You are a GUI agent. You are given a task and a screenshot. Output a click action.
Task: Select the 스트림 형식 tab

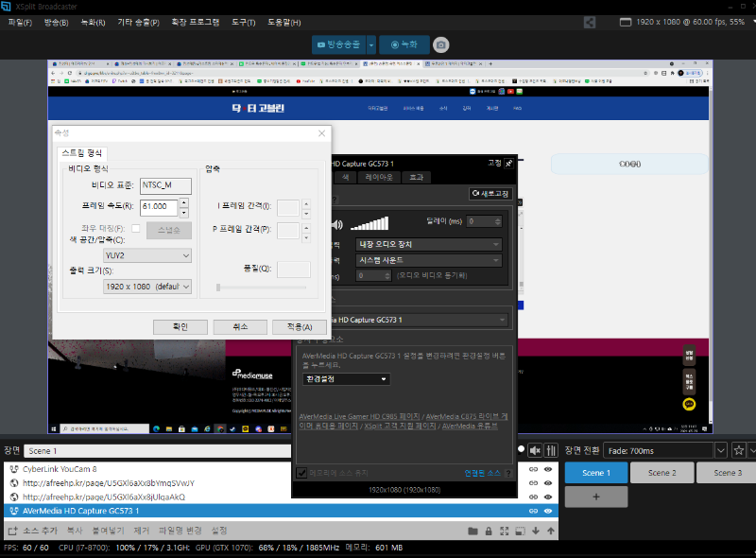point(82,153)
